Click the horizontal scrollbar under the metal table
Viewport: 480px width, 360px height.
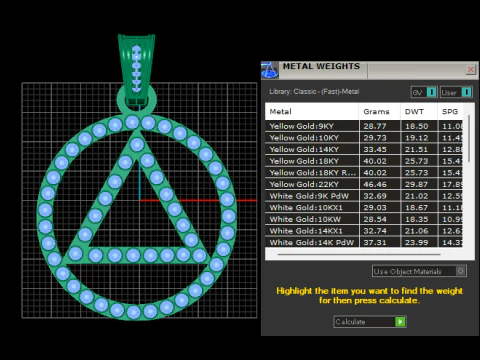[x=359, y=254]
